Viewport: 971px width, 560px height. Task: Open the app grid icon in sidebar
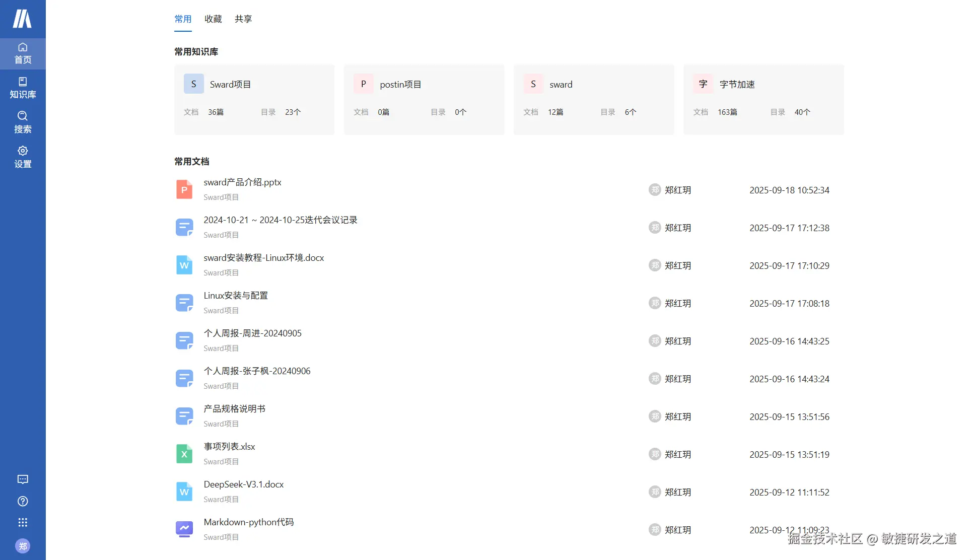pos(23,522)
